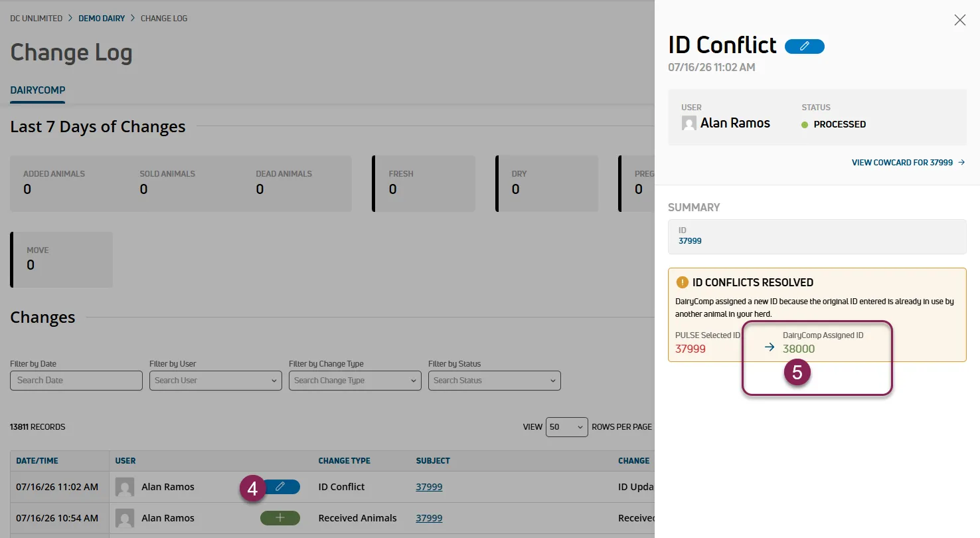Viewport: 980px width, 538px height.
Task: Open the Filter by Status dropdown
Action: [495, 381]
